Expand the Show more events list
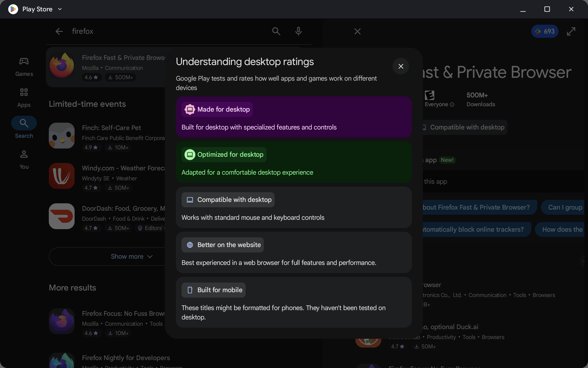588x368 pixels. 132,256
